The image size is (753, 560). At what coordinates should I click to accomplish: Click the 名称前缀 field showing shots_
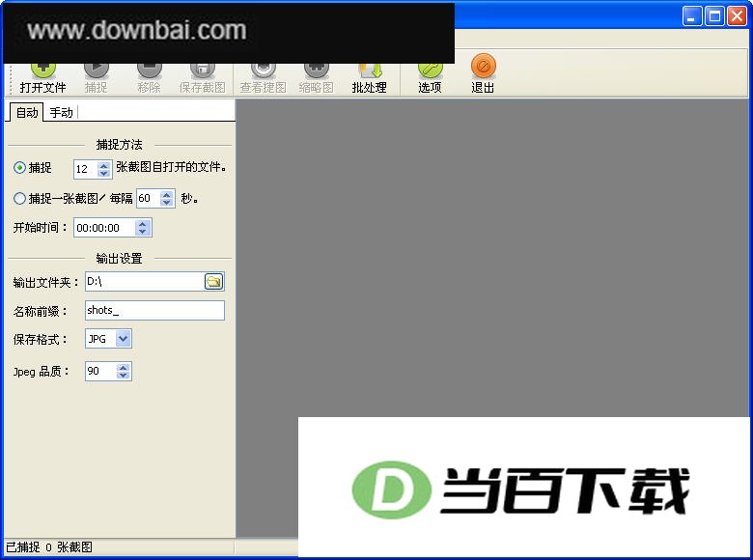154,310
